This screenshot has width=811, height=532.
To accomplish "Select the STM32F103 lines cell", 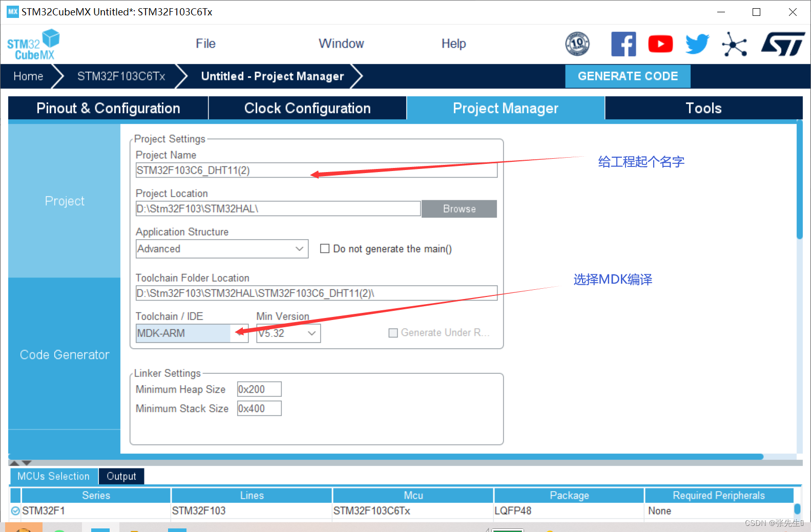I will tap(252, 510).
